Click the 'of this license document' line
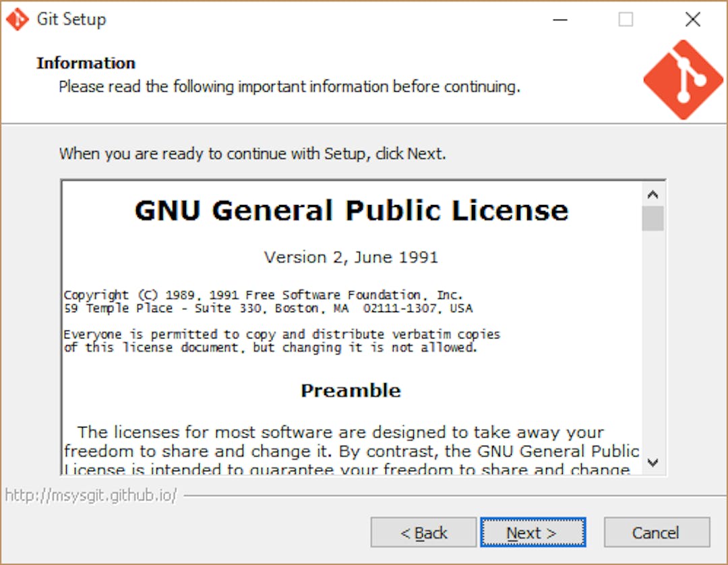This screenshot has width=728, height=565. click(x=270, y=348)
